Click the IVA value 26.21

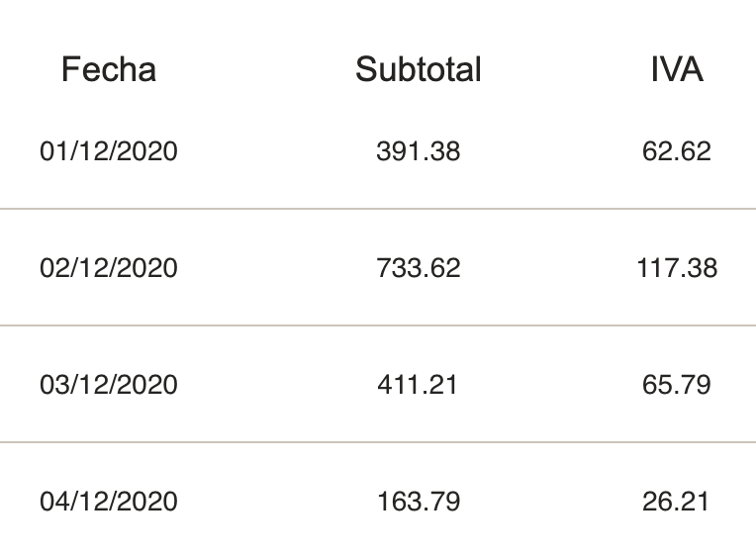point(676,501)
